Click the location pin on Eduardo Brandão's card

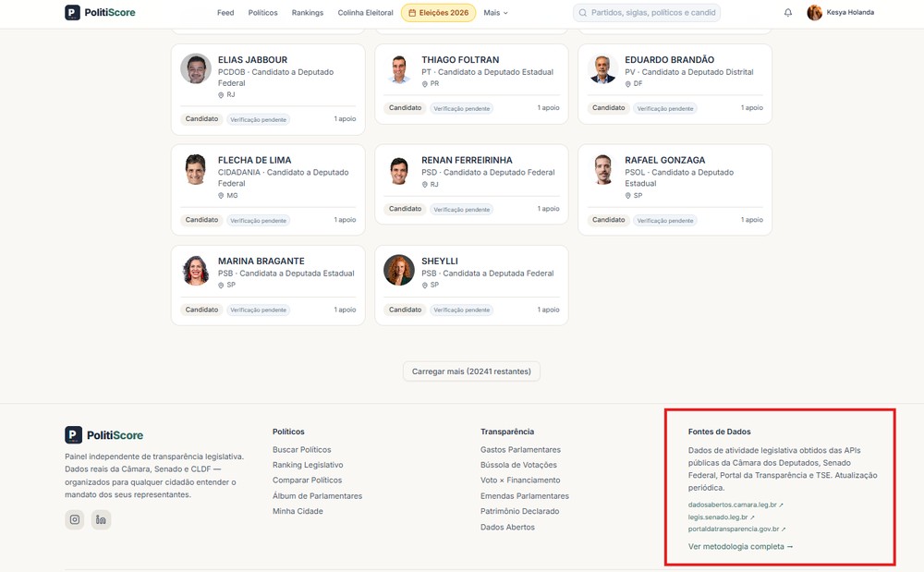[627, 84]
